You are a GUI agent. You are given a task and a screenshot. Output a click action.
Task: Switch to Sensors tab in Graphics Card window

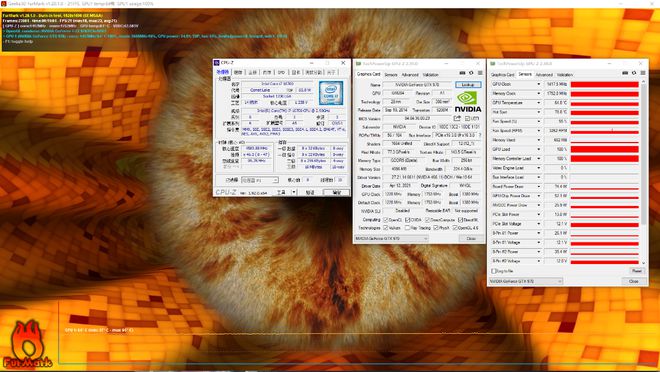point(391,74)
